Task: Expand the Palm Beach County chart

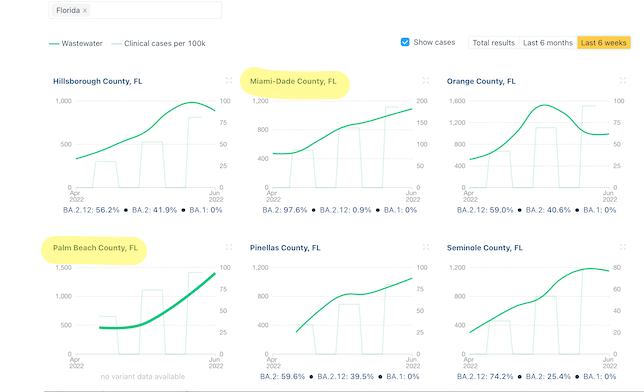Action: [229, 247]
